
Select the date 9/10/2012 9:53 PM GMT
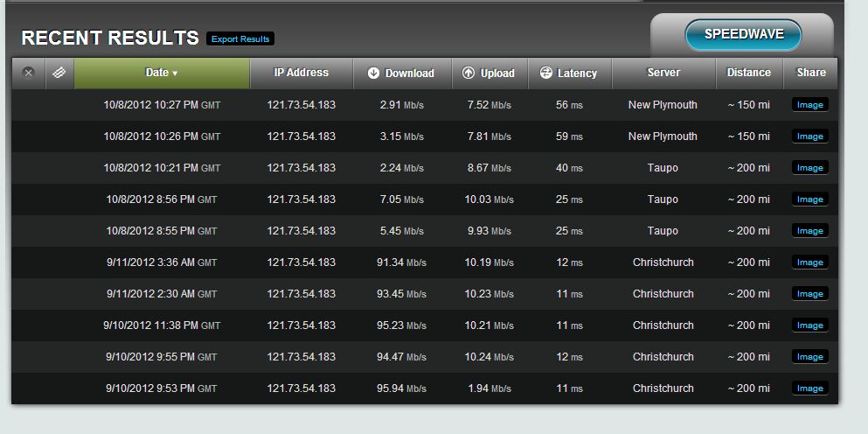pyautogui.click(x=162, y=388)
